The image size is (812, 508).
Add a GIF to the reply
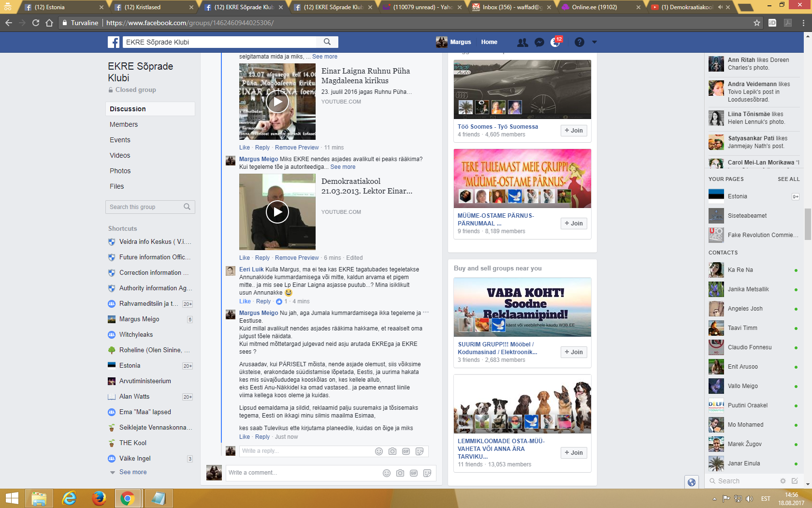click(x=406, y=451)
